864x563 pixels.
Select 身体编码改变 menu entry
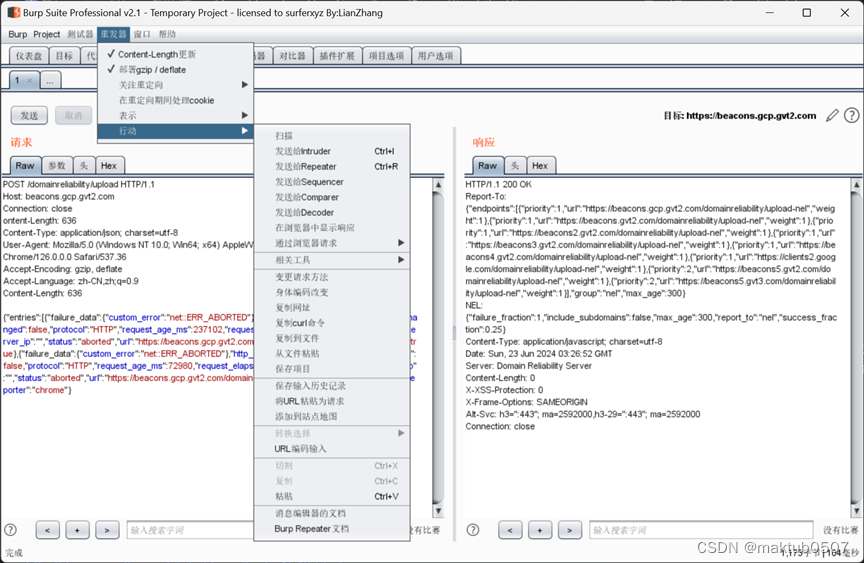pyautogui.click(x=332, y=293)
